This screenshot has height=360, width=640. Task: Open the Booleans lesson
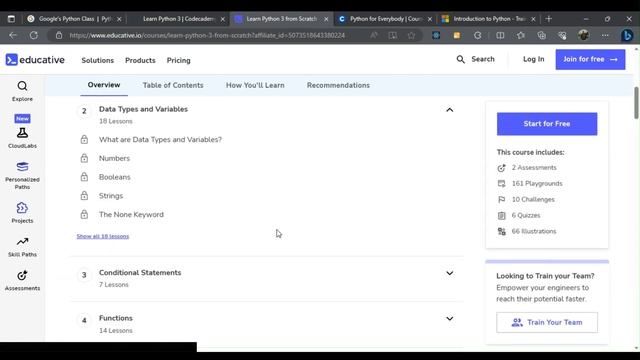tap(115, 177)
